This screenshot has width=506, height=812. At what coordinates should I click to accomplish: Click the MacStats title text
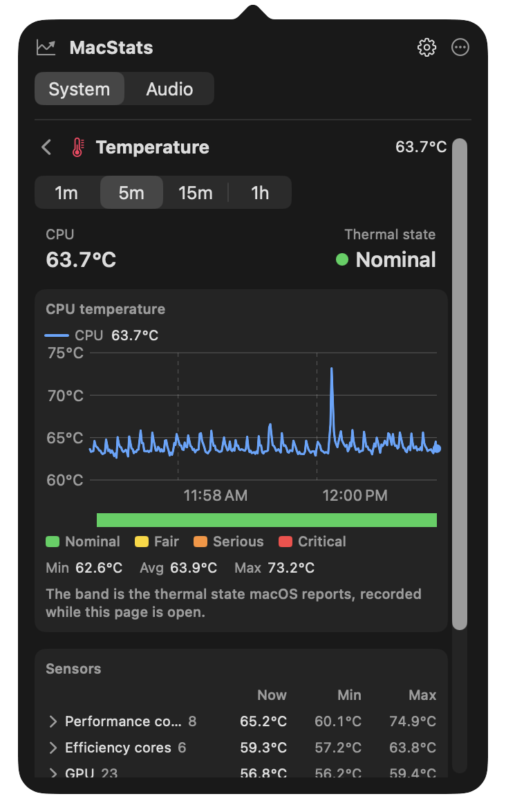(x=111, y=48)
